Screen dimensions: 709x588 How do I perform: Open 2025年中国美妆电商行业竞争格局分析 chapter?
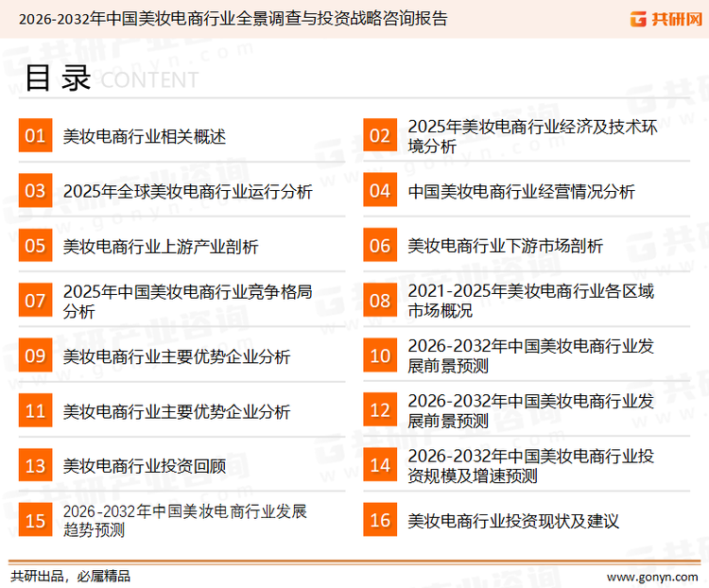(x=187, y=301)
